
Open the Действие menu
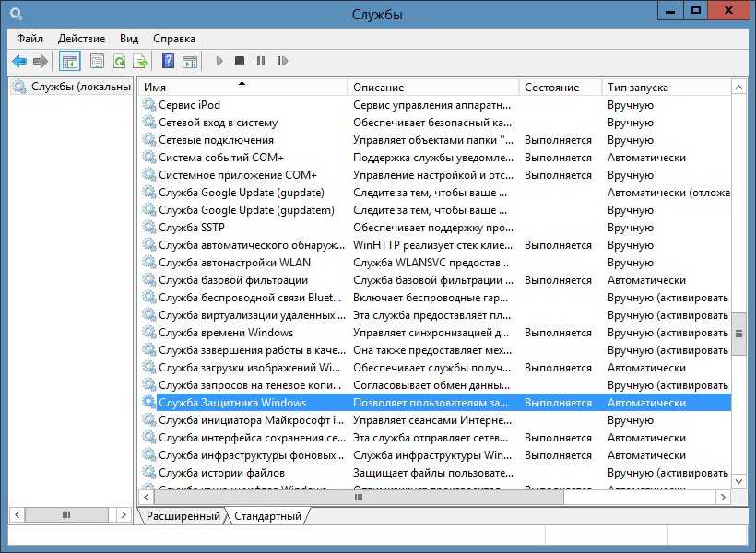point(81,39)
